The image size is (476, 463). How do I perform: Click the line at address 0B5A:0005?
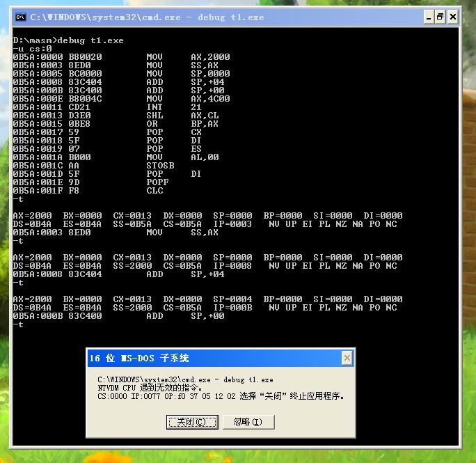click(121, 74)
